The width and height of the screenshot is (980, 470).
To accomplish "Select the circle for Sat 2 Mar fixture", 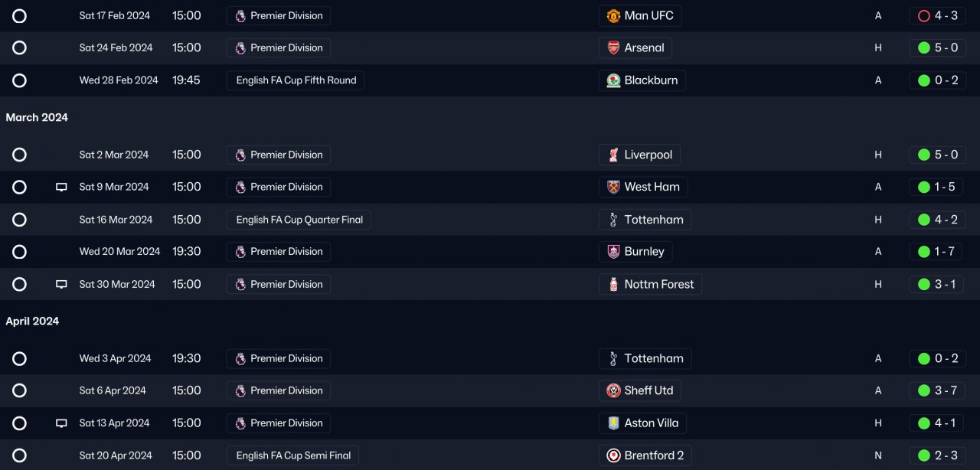I will click(20, 155).
